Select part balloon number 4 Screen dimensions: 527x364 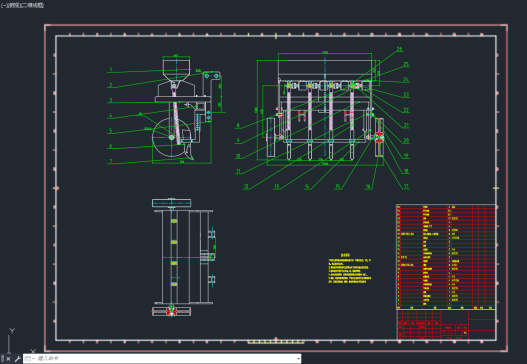(111, 115)
